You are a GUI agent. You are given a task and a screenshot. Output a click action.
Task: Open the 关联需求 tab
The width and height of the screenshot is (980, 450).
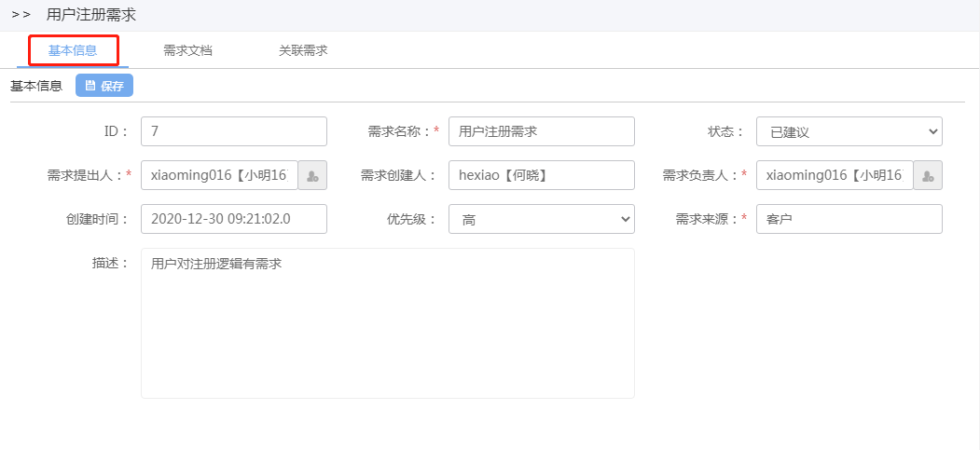click(x=303, y=50)
